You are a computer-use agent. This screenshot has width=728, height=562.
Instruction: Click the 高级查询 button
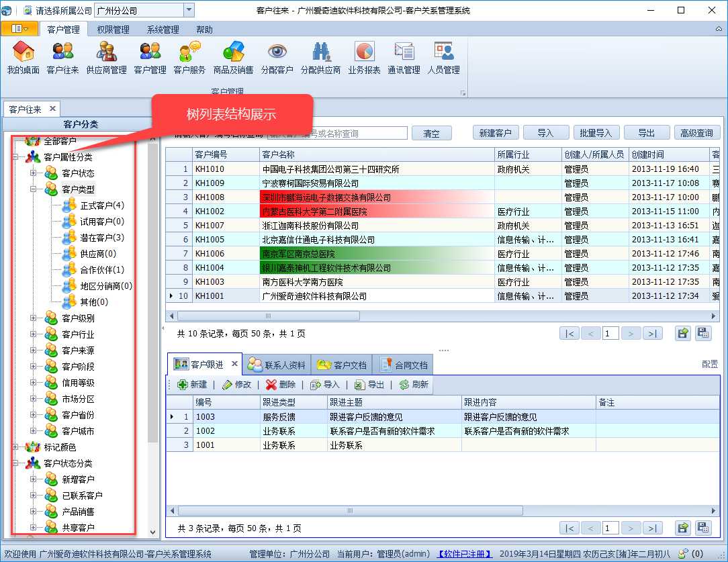696,133
